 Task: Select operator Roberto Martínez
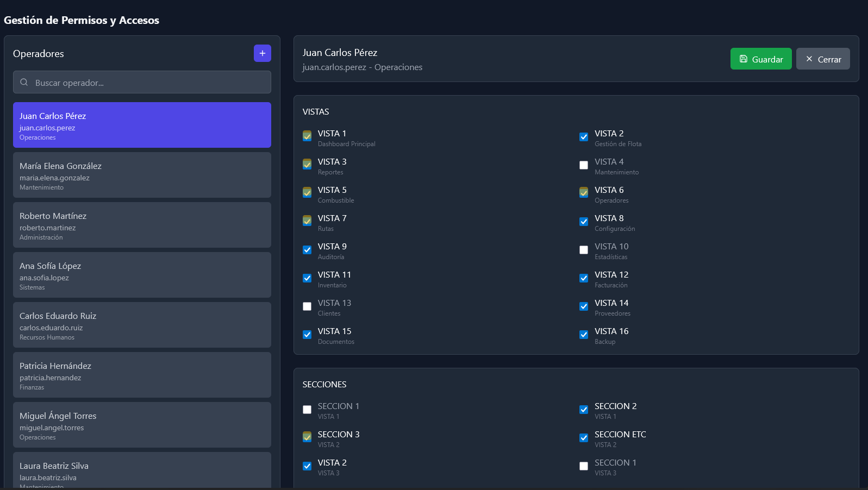[142, 225]
